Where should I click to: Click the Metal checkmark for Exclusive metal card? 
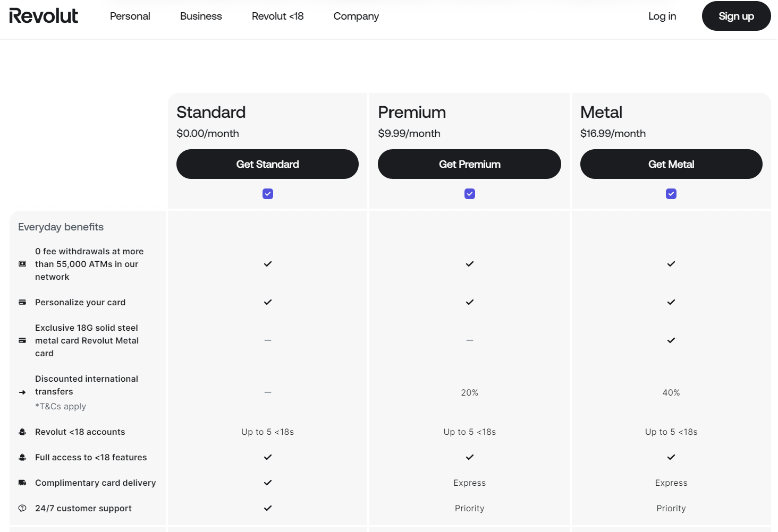click(671, 340)
